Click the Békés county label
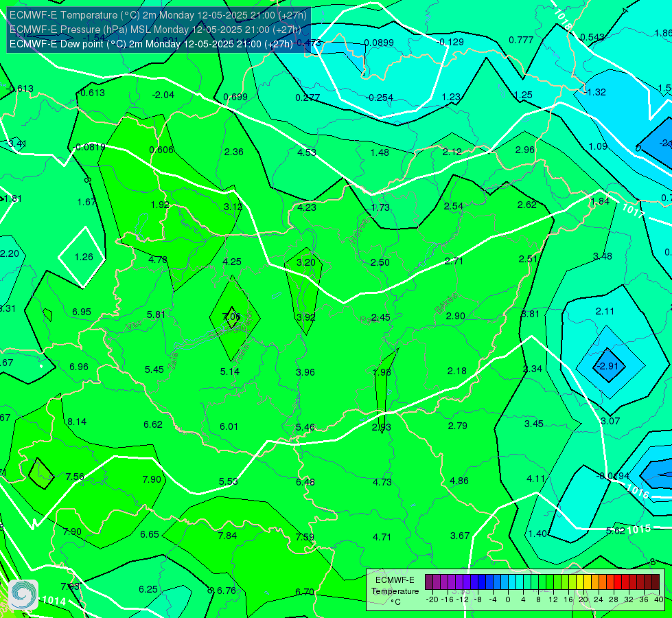Screen dimensions: 672x618 [445, 304]
